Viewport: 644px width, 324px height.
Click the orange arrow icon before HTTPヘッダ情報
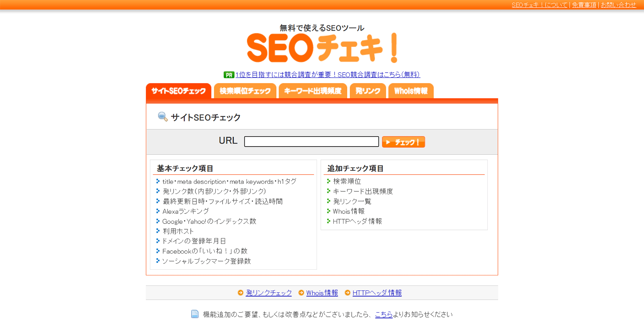click(347, 293)
